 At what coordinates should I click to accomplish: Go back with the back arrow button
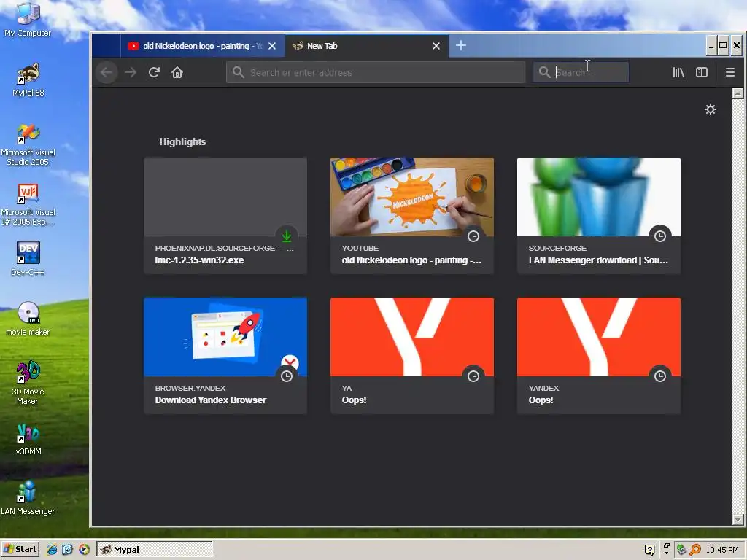coord(107,72)
